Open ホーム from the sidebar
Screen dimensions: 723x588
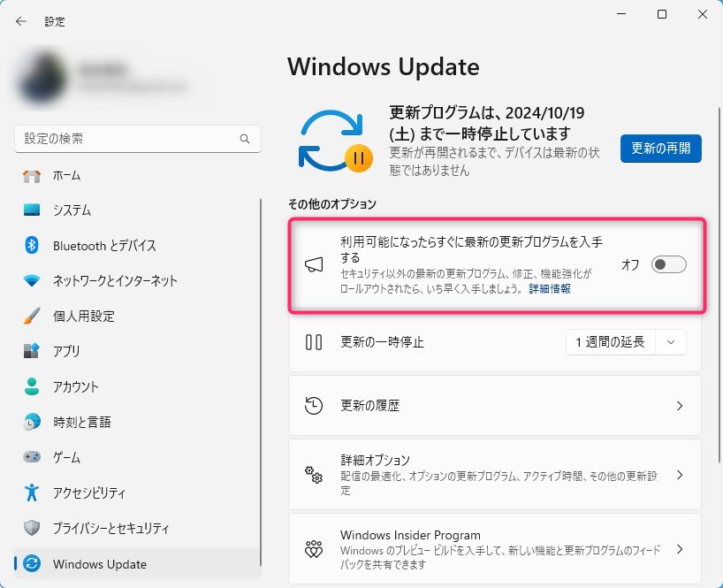click(x=66, y=175)
